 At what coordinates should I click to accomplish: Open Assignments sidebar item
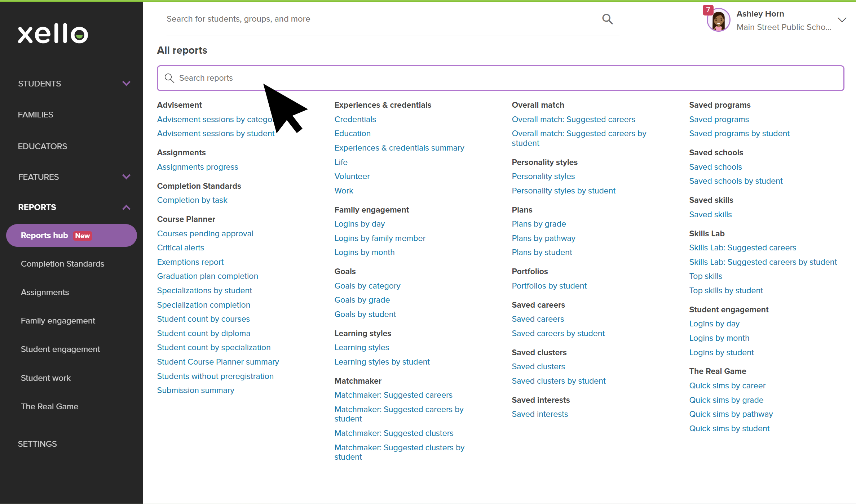[45, 292]
